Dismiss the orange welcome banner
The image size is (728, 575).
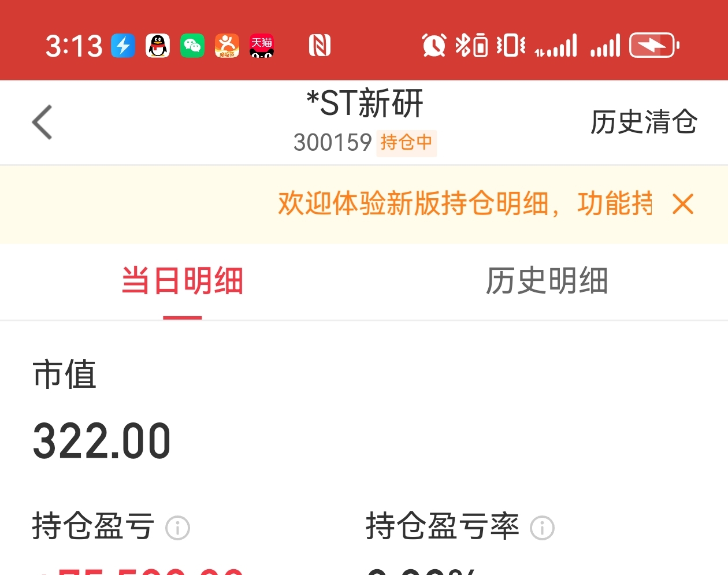pos(683,204)
